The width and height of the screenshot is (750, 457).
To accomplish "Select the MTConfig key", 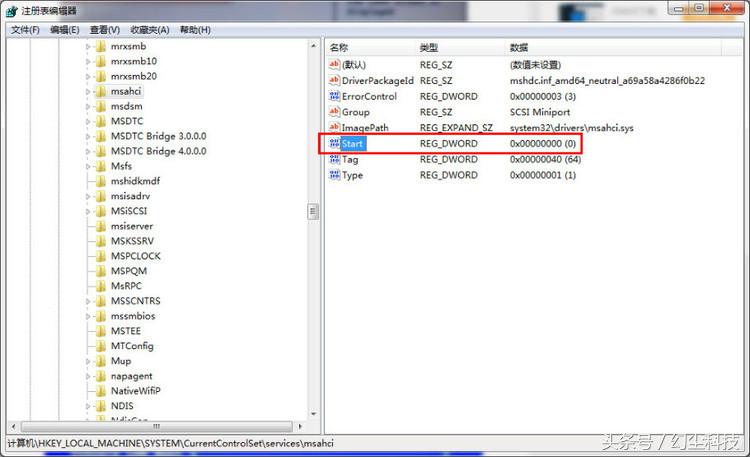I will tap(132, 346).
